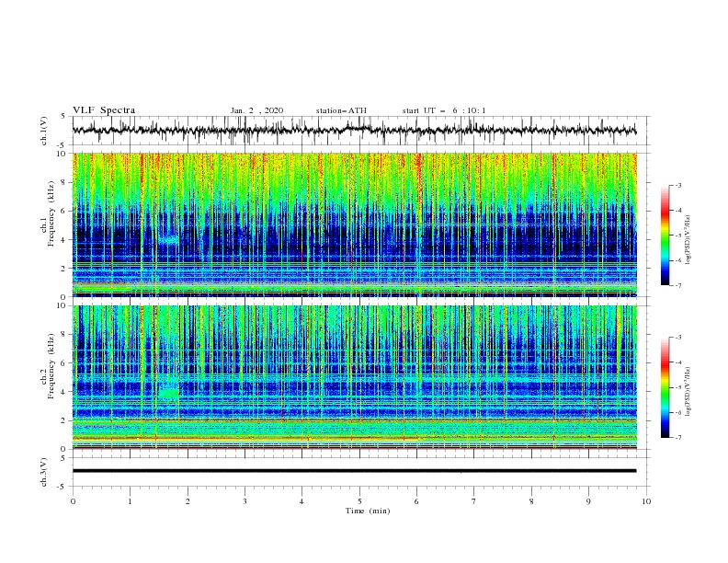This screenshot has width=728, height=563.
Task: Click the "VLF Spectra" plot title
Action: [104, 110]
